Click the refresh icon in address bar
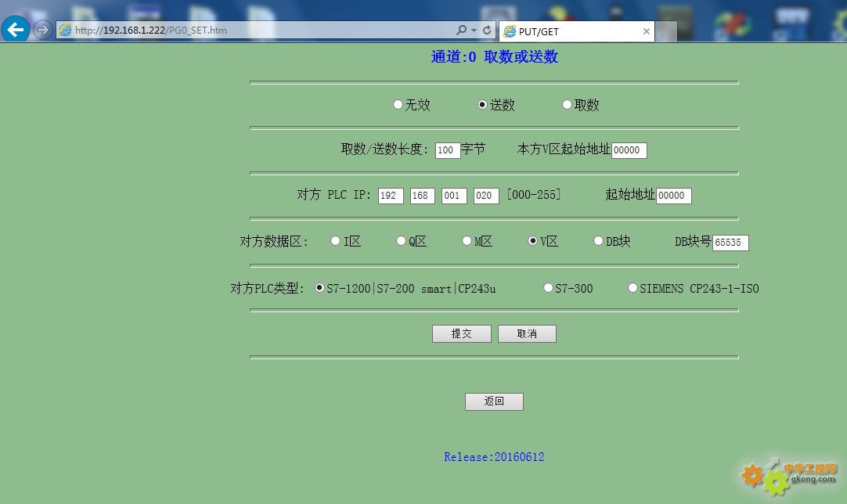This screenshot has height=504, width=847. pyautogui.click(x=487, y=31)
